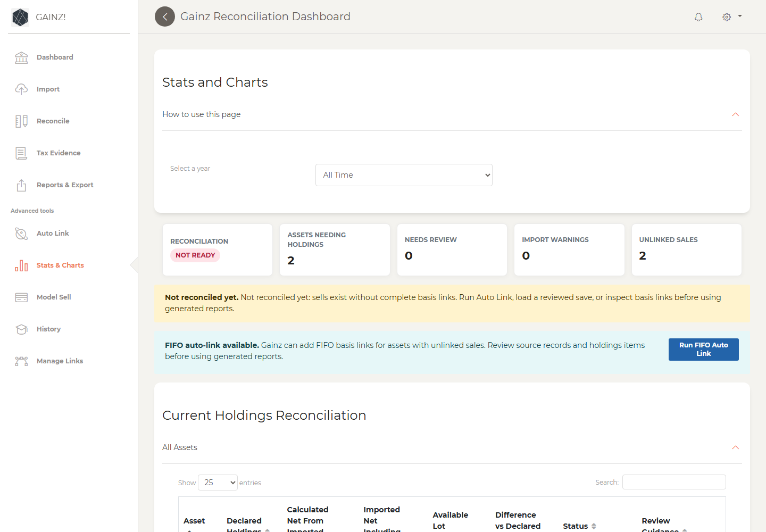The width and height of the screenshot is (766, 532).
Task: Open Tax Evidence section
Action: [59, 153]
